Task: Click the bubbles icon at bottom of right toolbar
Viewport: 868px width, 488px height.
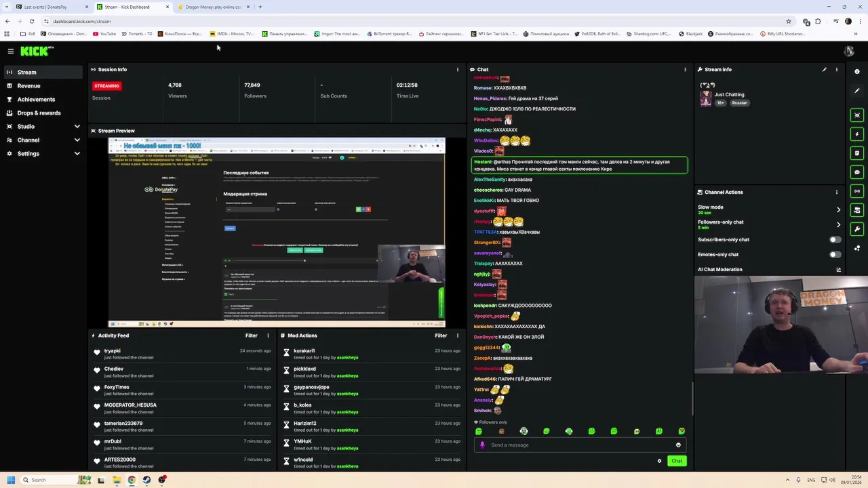Action: [857, 248]
